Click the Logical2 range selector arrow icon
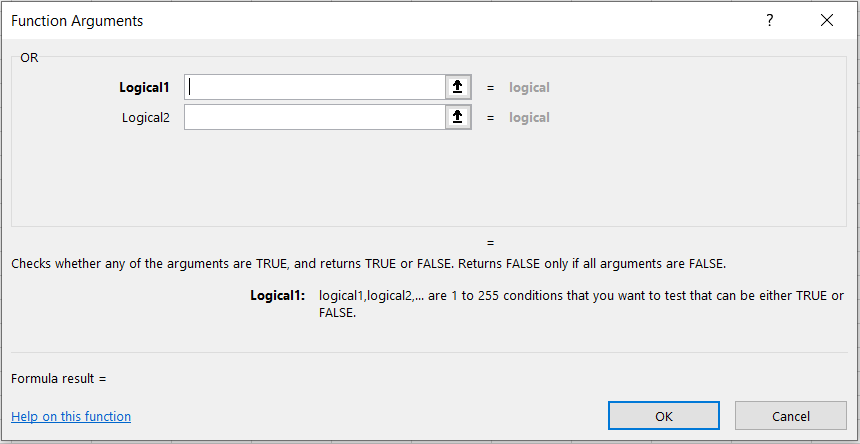The width and height of the screenshot is (860, 444). point(457,117)
